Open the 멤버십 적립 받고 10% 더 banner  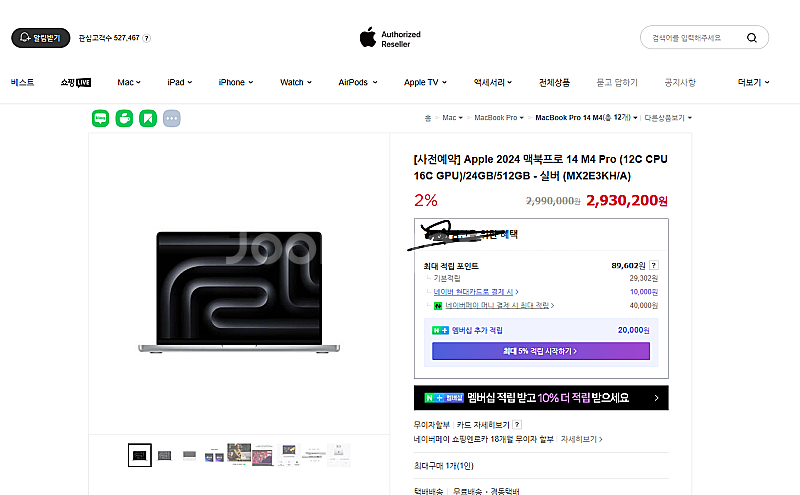tap(541, 398)
